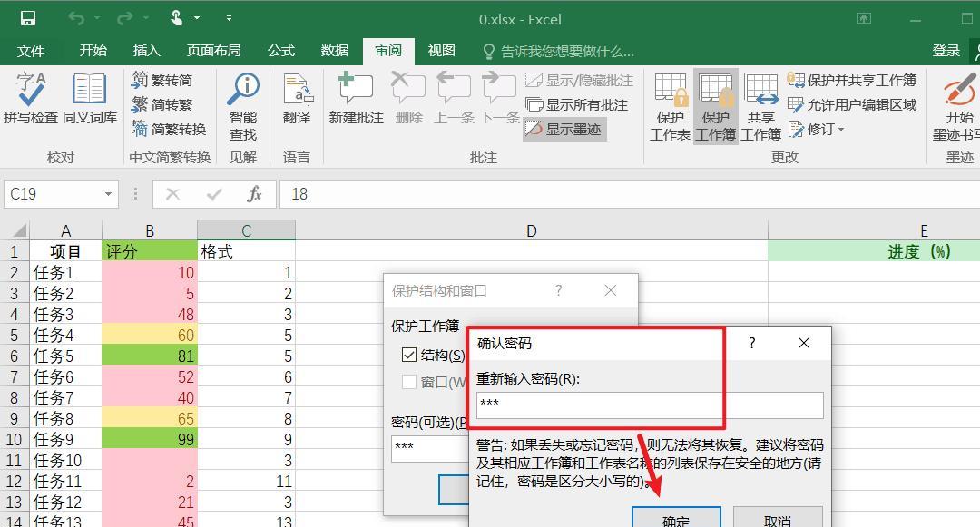Toggle 显示墨迹 ink display

[563, 129]
